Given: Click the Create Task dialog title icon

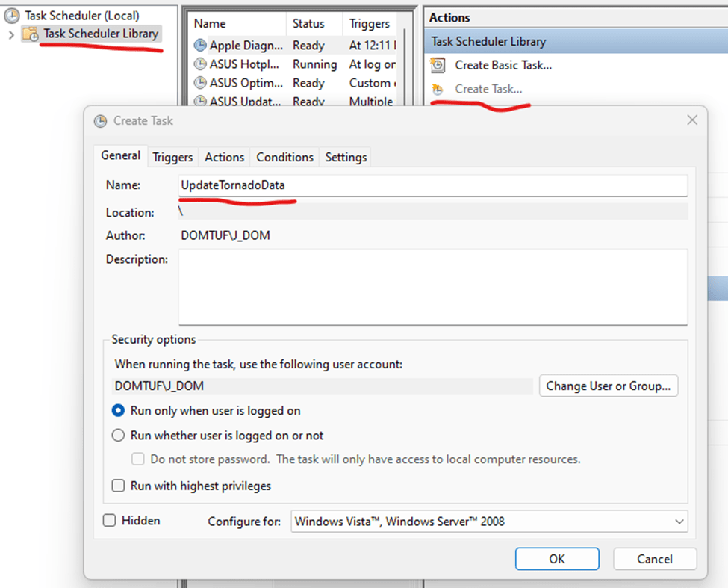Looking at the screenshot, I should click(100, 120).
